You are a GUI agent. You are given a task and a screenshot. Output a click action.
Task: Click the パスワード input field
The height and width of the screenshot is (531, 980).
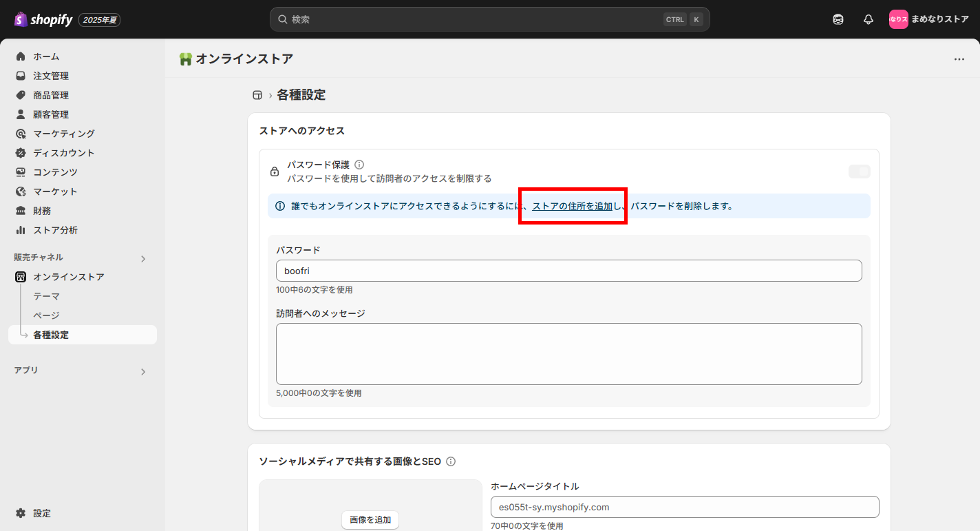tap(568, 271)
